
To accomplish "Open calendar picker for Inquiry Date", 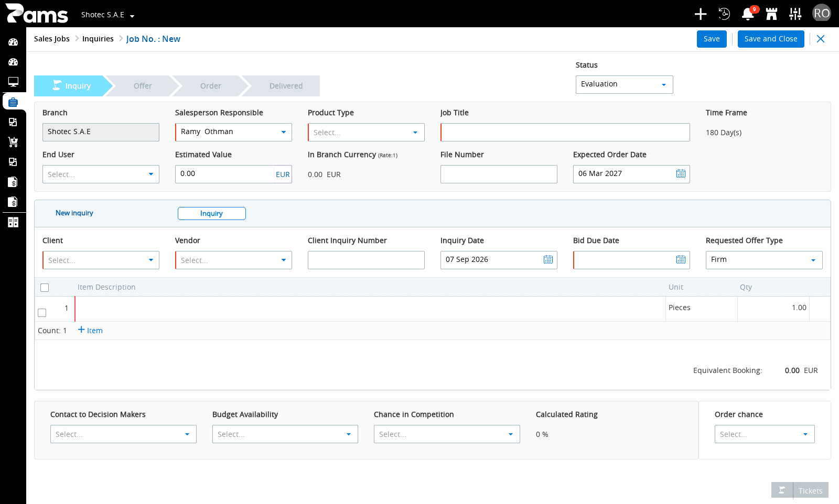I will tap(548, 260).
